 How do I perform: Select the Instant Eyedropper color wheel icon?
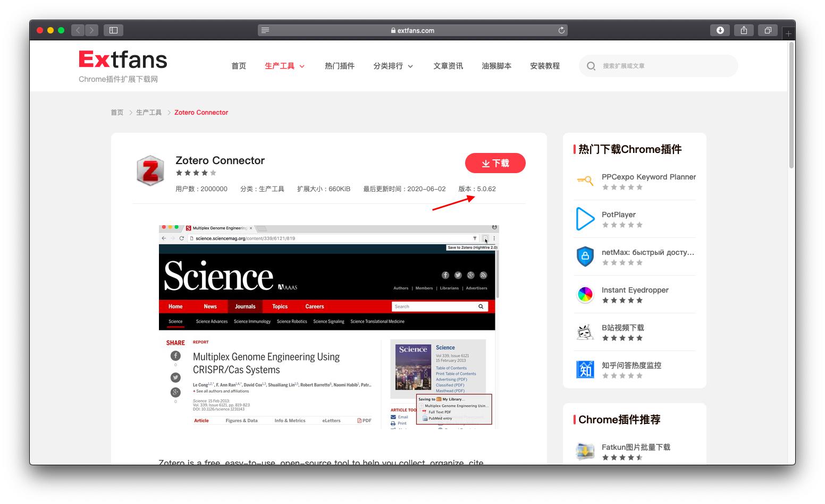pos(585,294)
